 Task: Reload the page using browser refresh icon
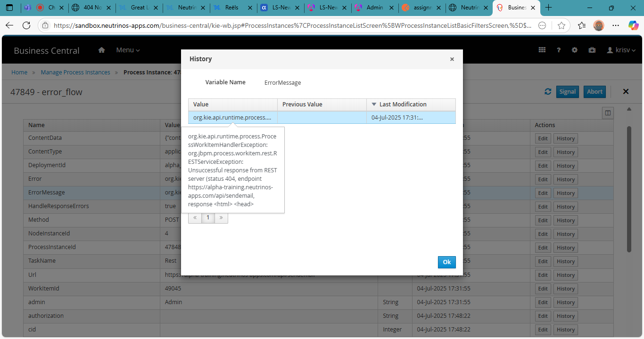(26, 25)
